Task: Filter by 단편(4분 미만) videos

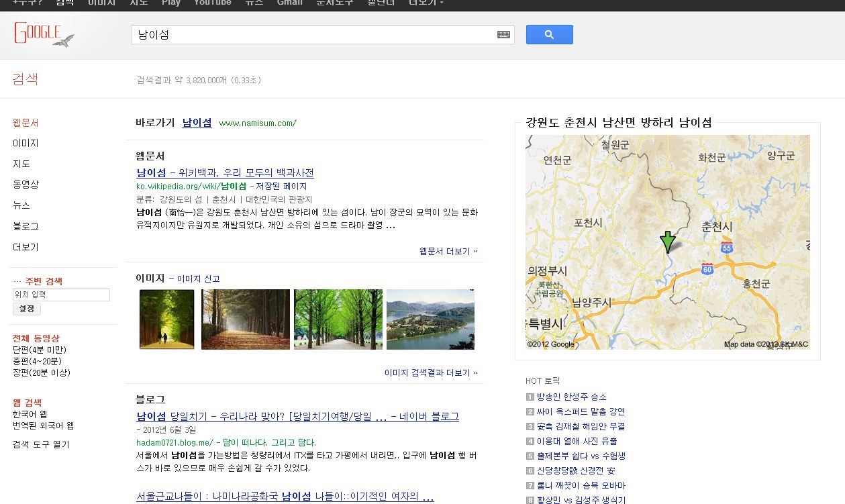Action: [40, 350]
